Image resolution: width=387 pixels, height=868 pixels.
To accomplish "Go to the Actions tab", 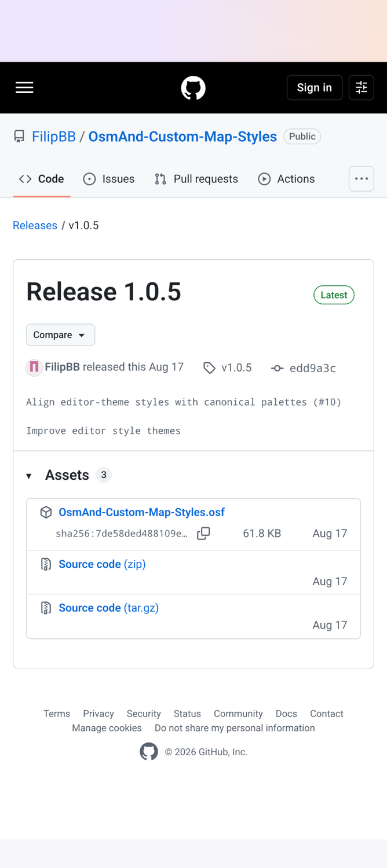I will (x=286, y=179).
